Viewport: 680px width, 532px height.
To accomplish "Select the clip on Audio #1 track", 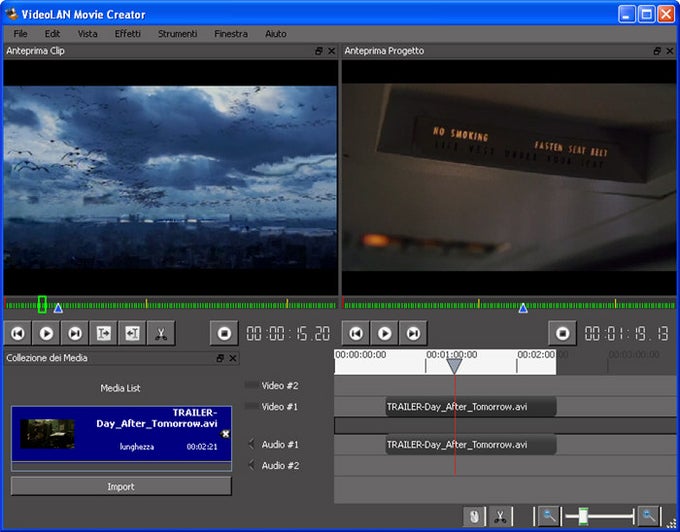I will click(471, 444).
